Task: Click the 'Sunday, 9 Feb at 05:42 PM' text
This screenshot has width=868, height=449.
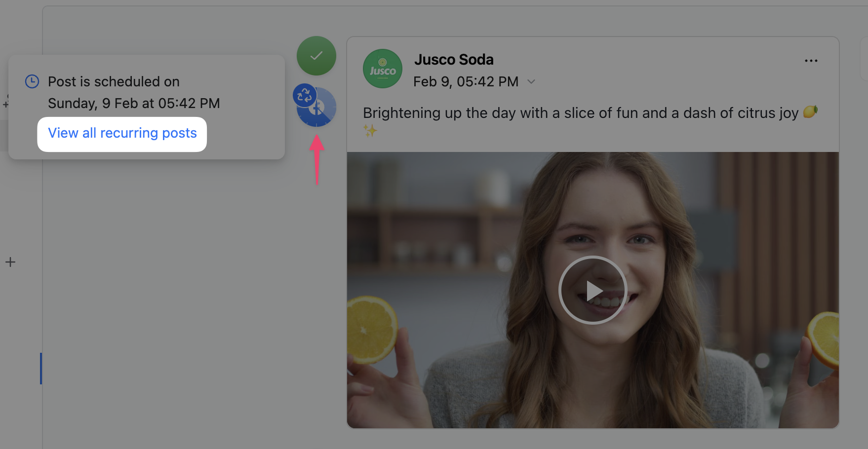Action: (x=134, y=103)
